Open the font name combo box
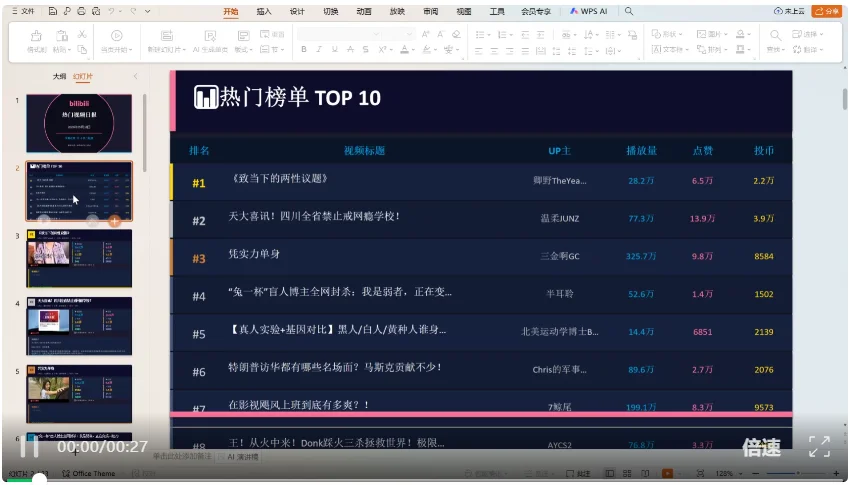Image resolution: width=850 pixels, height=485 pixels. point(339,34)
